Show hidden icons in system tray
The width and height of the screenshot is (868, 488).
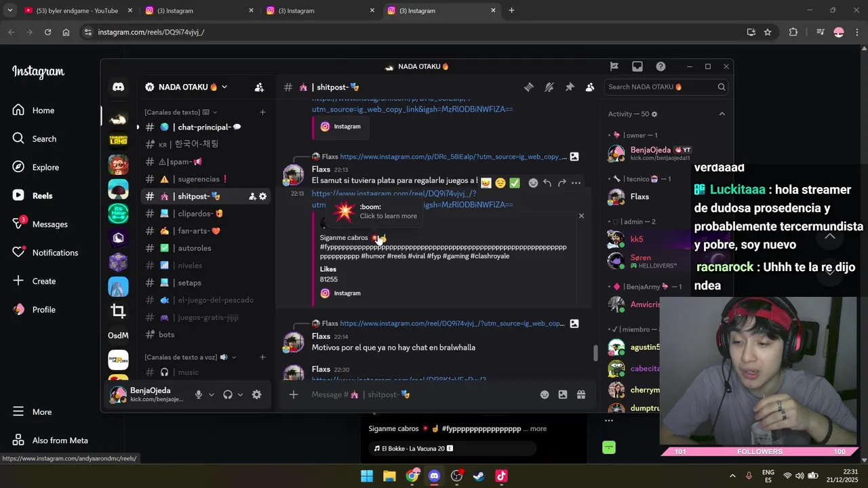(x=732, y=476)
